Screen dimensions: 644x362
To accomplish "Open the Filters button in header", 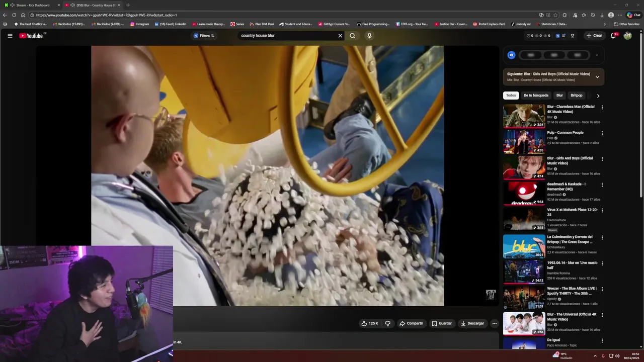I will [204, 36].
